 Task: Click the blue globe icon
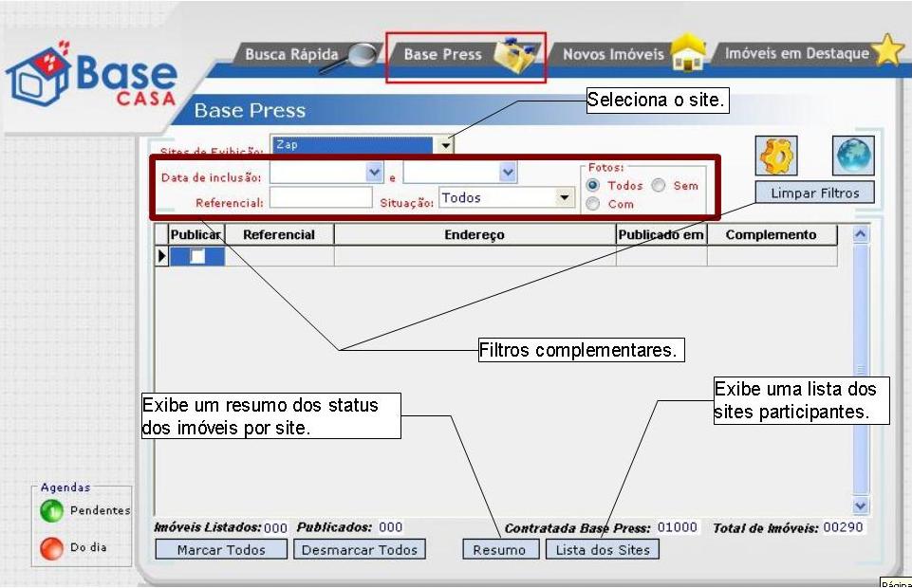[852, 156]
